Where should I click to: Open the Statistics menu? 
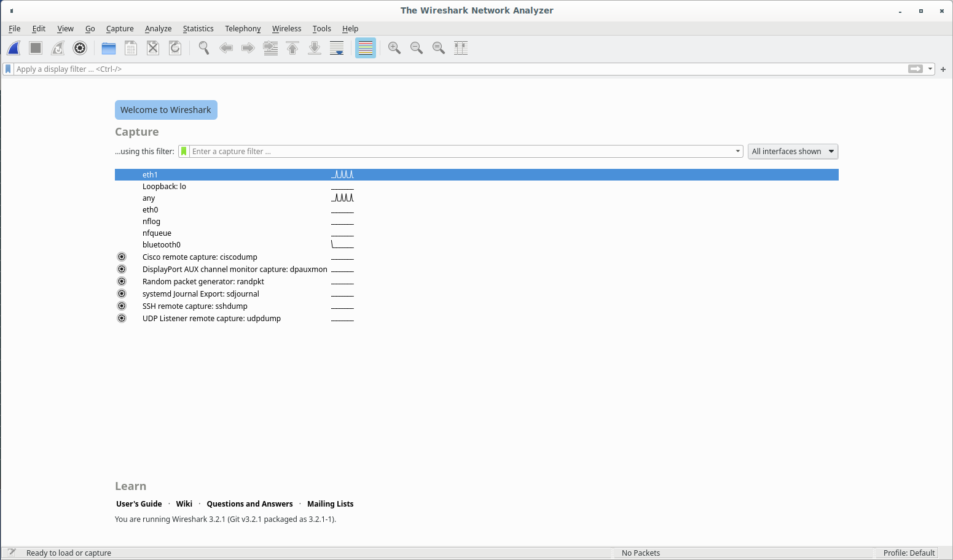pos(198,28)
